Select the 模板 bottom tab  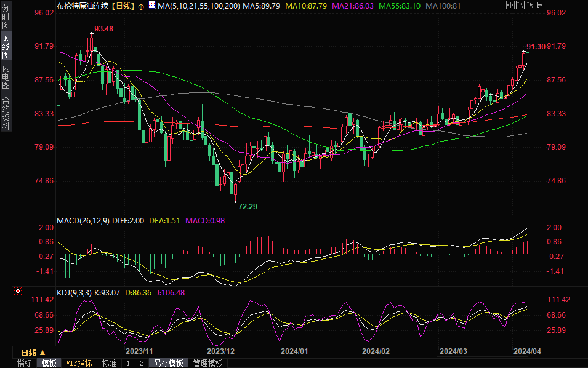click(x=49, y=363)
